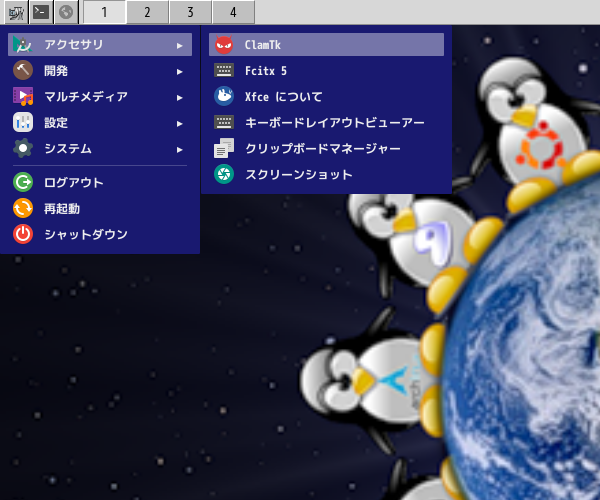Click the キーボードレイアウトビューアー keyboard icon
The height and width of the screenshot is (500, 600).
click(x=224, y=122)
